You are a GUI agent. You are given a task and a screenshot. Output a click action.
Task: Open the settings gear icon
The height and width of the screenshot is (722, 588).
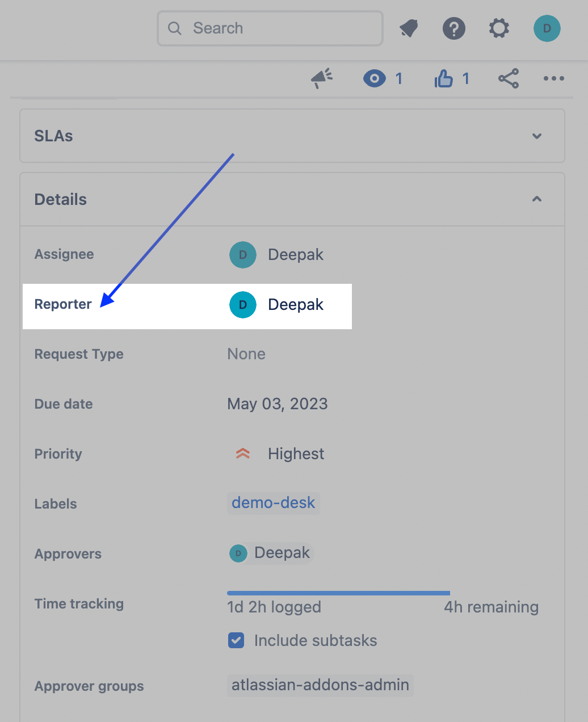(499, 28)
